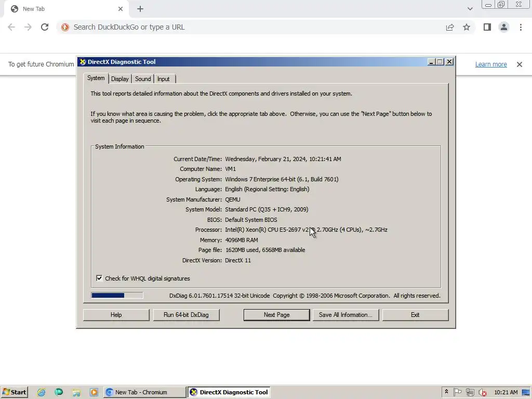Launch Internet Explorer from taskbar
Image resolution: width=532 pixels, height=399 pixels.
coord(42,392)
